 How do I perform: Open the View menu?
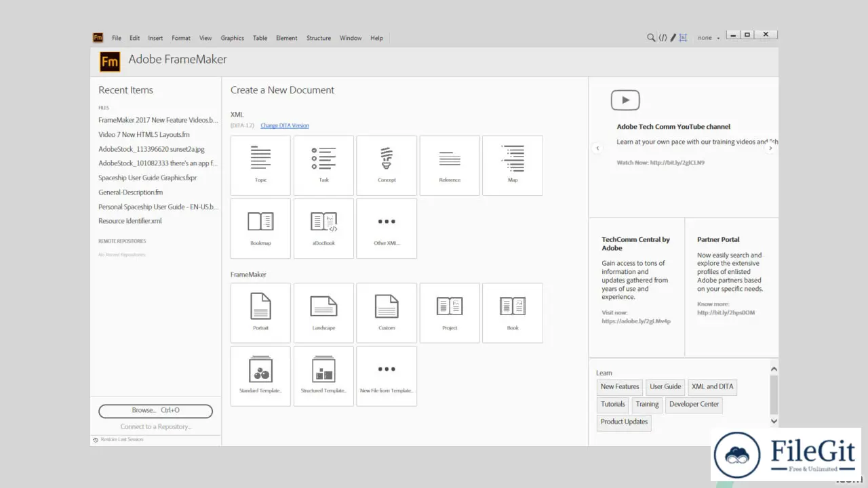tap(205, 38)
